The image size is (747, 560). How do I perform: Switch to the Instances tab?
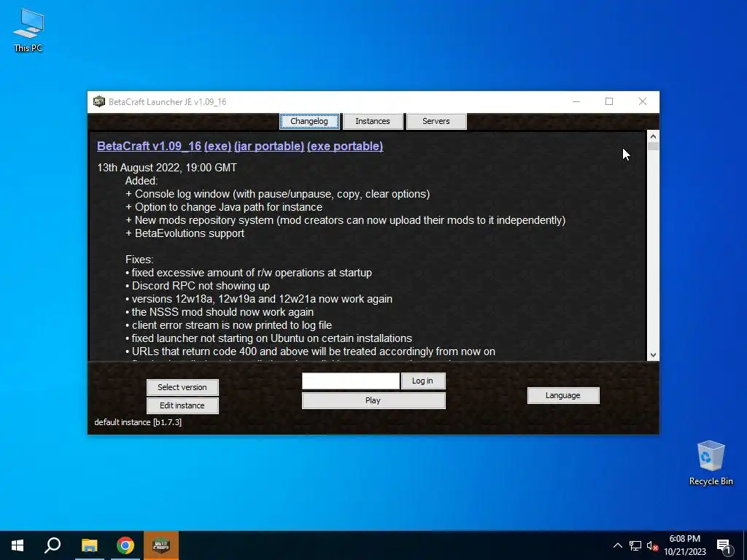[373, 122]
